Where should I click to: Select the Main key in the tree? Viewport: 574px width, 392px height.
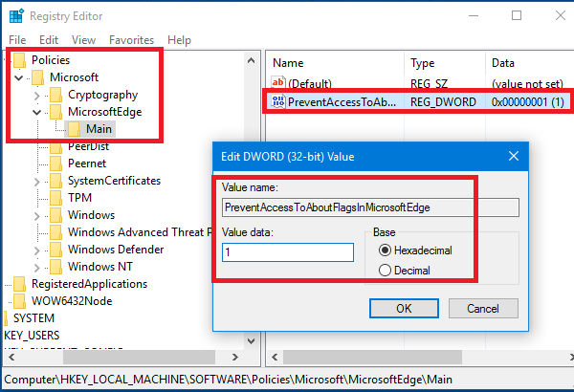point(99,129)
